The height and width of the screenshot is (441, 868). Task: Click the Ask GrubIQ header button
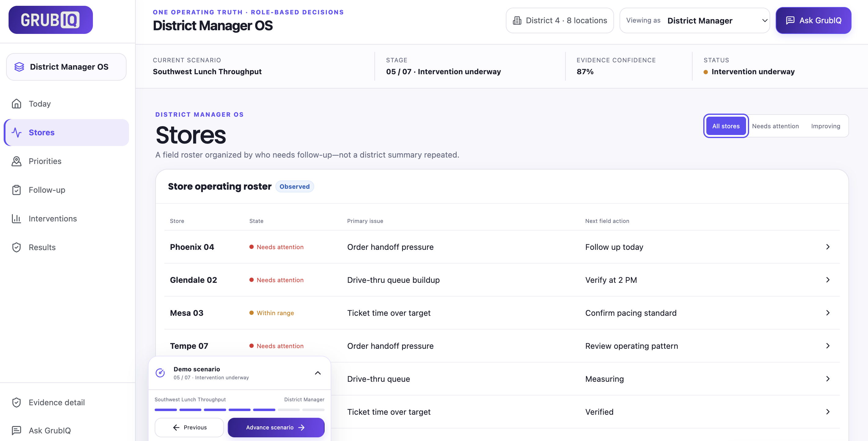click(x=813, y=20)
